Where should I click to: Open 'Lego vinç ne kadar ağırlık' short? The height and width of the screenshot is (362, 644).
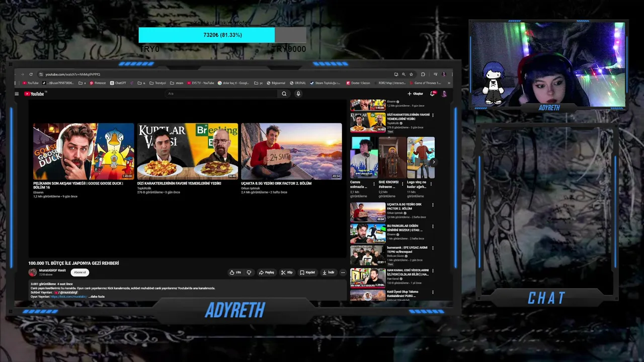(x=421, y=157)
